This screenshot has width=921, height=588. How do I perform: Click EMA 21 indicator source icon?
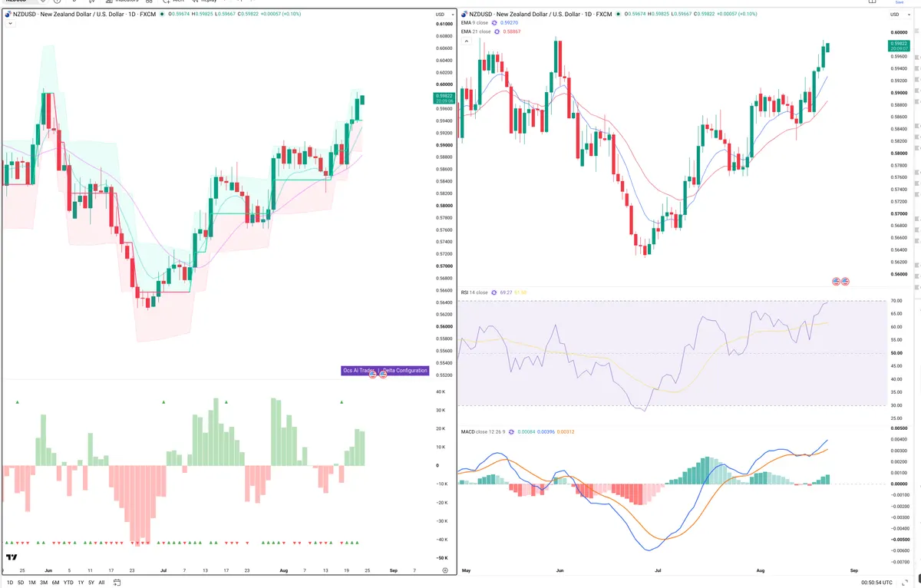(x=497, y=31)
